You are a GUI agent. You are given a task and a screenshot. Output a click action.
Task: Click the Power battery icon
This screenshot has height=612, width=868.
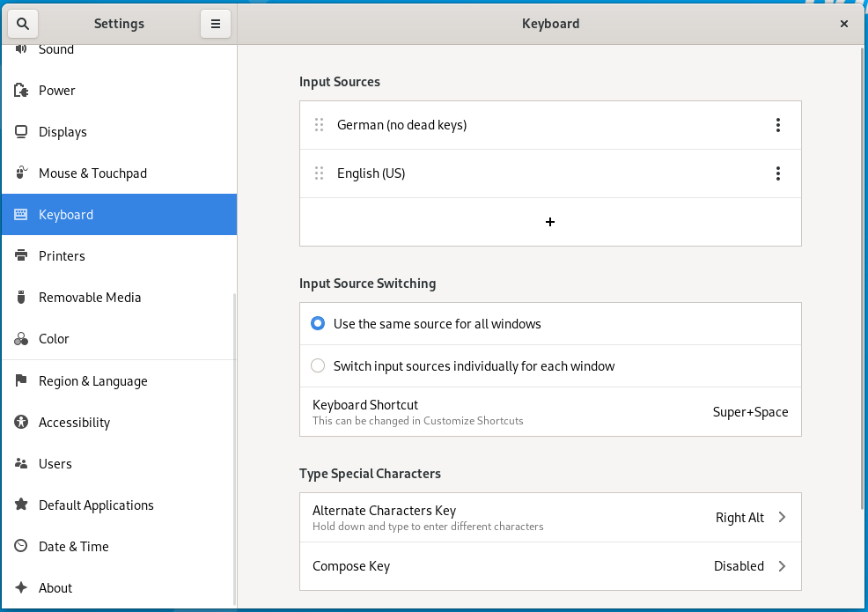coord(21,91)
